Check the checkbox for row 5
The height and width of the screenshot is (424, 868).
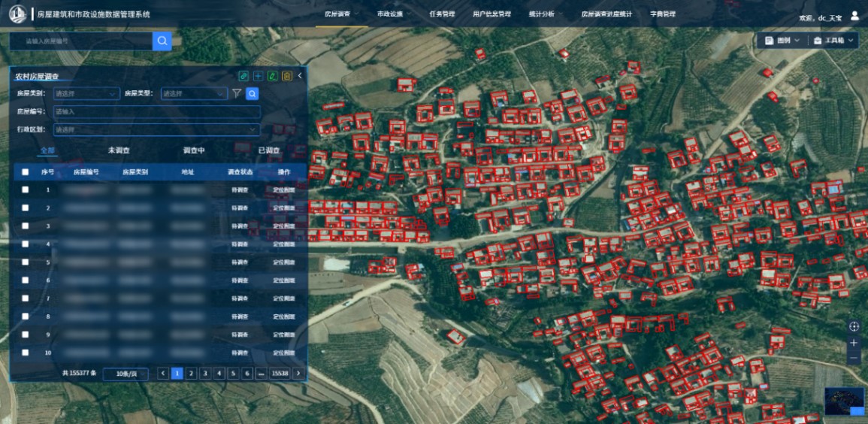point(25,262)
